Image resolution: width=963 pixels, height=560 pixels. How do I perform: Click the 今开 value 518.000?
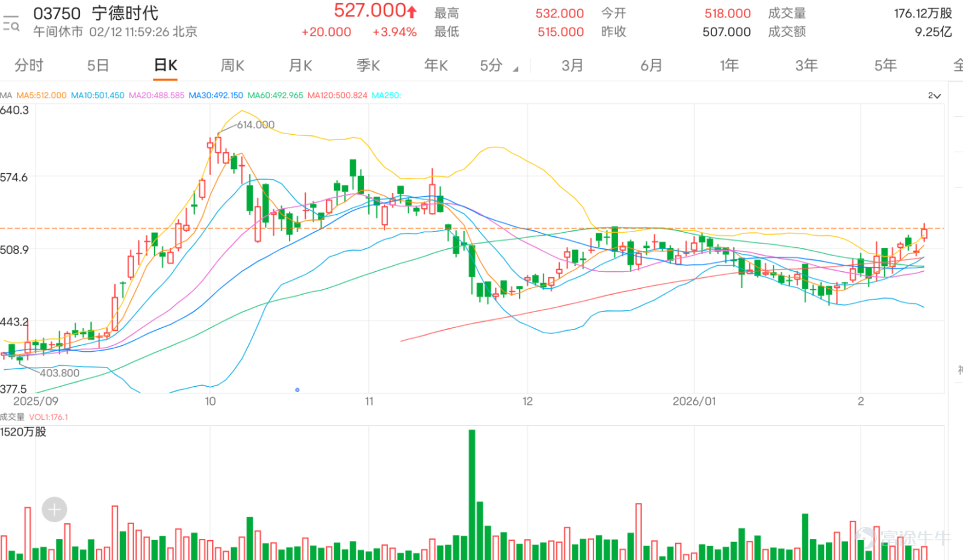pyautogui.click(x=728, y=13)
